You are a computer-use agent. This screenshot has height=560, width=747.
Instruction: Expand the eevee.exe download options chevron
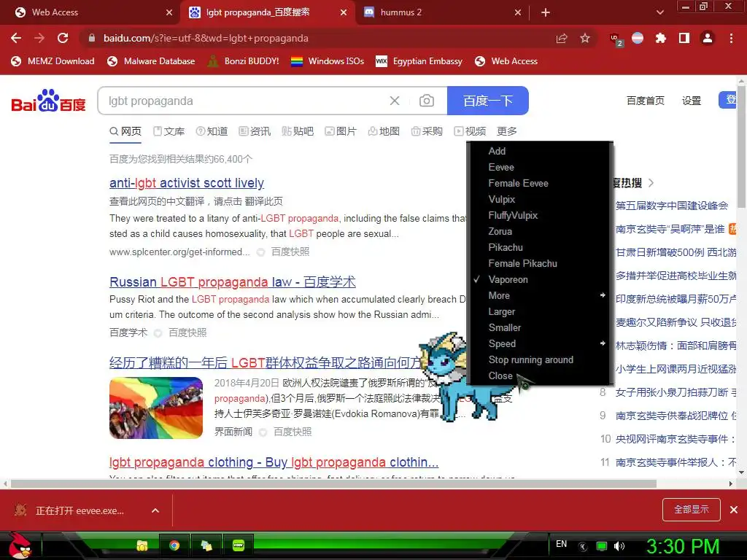155,510
